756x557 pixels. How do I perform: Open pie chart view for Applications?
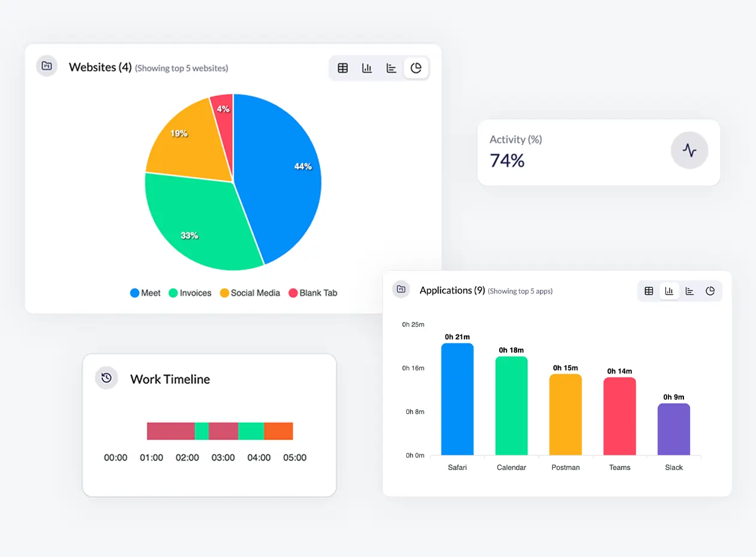coord(710,291)
